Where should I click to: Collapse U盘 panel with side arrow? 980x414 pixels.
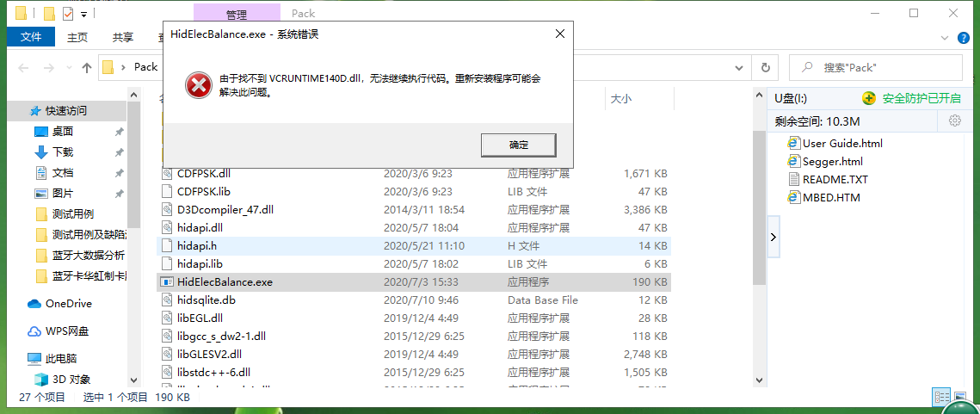pyautogui.click(x=774, y=237)
